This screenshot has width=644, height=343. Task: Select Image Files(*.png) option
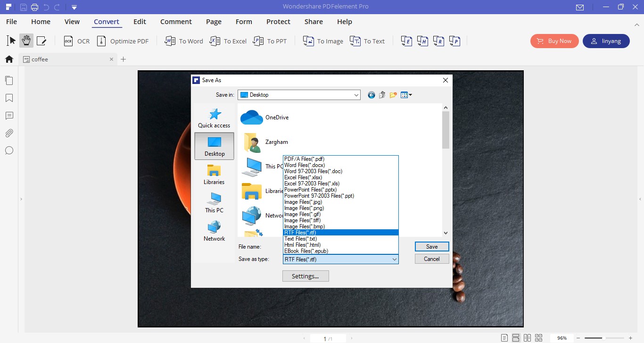[341, 208]
